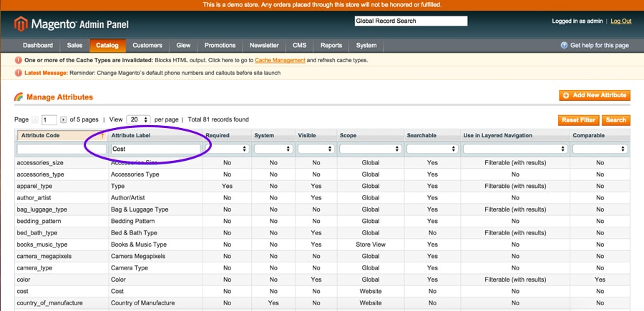Open the accessories_size attribute row
Viewport: 644px width, 311px height.
click(322, 163)
